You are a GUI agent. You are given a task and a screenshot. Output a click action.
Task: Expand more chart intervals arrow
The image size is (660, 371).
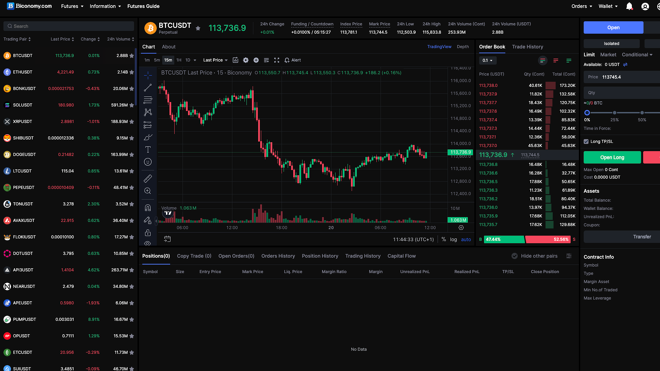[x=194, y=60]
